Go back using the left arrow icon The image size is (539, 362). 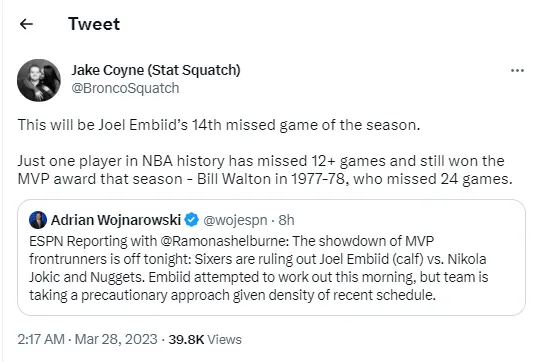tap(26, 24)
